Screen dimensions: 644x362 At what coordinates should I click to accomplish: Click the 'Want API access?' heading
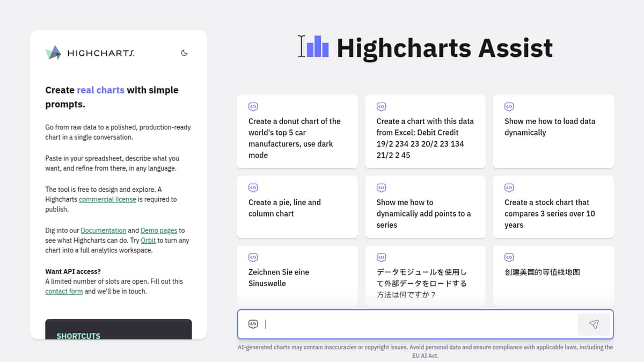point(73,271)
